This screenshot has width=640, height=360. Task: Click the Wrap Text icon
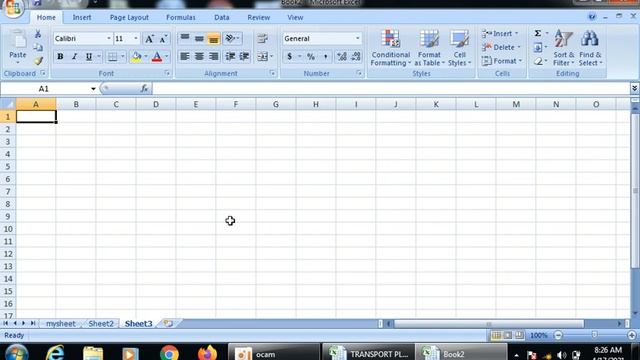(262, 39)
